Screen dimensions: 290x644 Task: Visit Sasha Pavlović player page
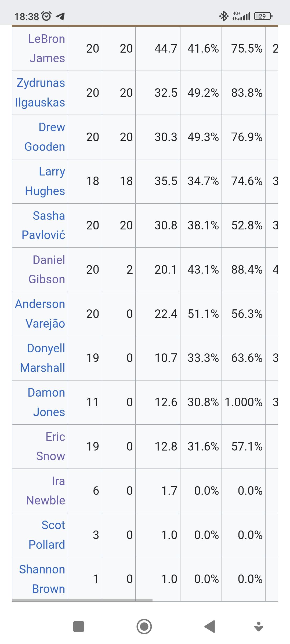pos(44,225)
